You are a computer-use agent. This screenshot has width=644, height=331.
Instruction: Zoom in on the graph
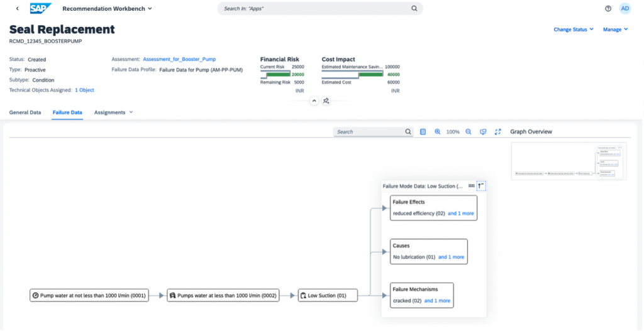[x=438, y=132]
